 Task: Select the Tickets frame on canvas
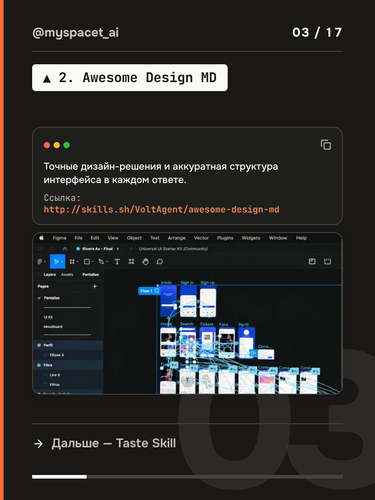(x=207, y=342)
